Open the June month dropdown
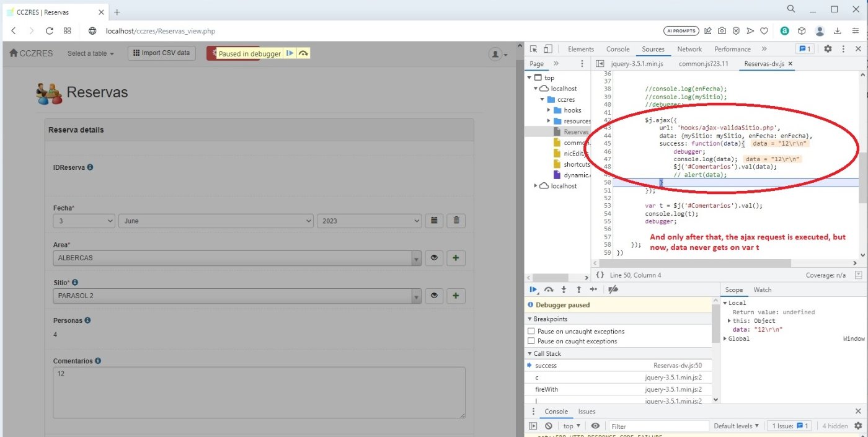 tap(216, 221)
